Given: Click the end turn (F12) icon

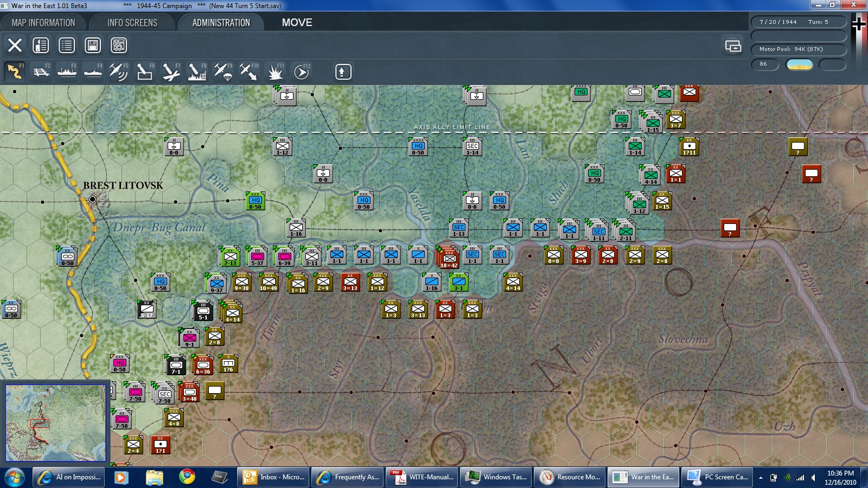Looking at the screenshot, I should point(301,72).
